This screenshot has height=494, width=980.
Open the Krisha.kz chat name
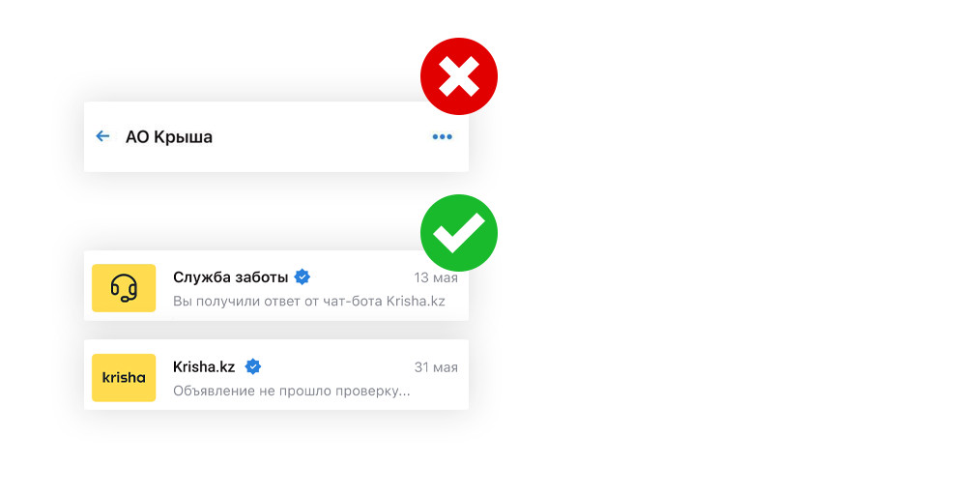(204, 366)
